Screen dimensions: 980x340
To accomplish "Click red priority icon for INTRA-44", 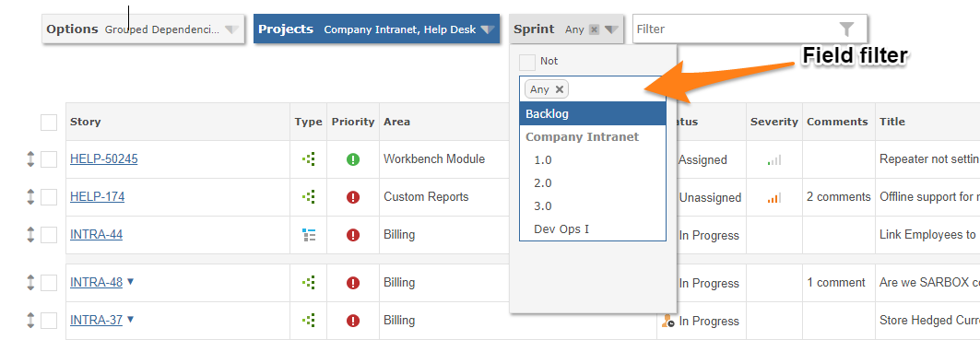I will 353,235.
